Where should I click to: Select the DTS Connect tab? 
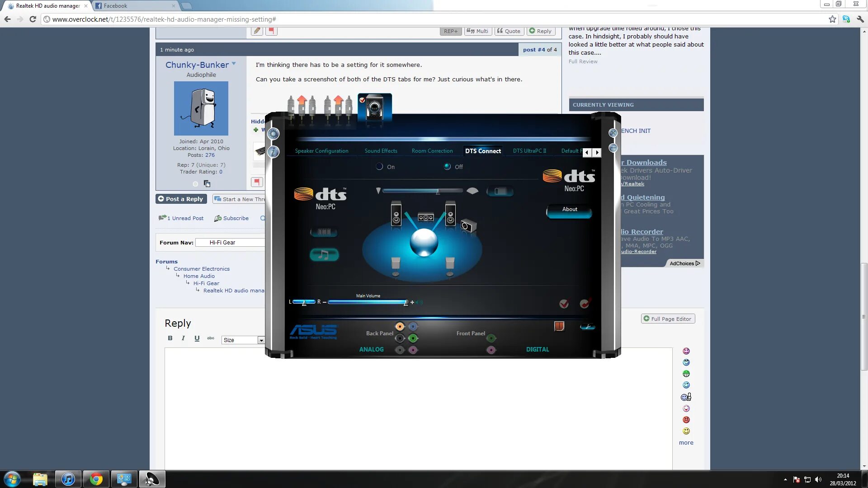[482, 151]
